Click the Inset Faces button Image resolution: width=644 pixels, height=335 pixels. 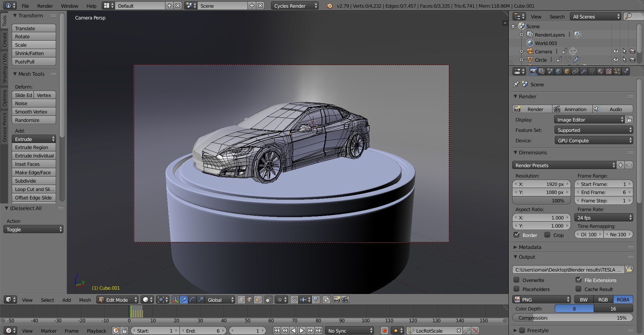pos(34,164)
